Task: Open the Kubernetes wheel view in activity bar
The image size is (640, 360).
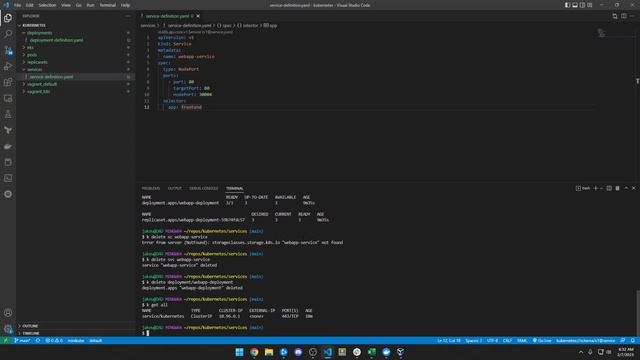Action: coord(8,194)
